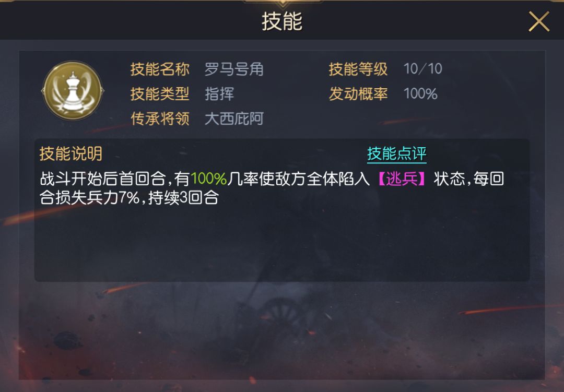Close the 技能 dialog with X
The width and height of the screenshot is (564, 392).
[539, 21]
